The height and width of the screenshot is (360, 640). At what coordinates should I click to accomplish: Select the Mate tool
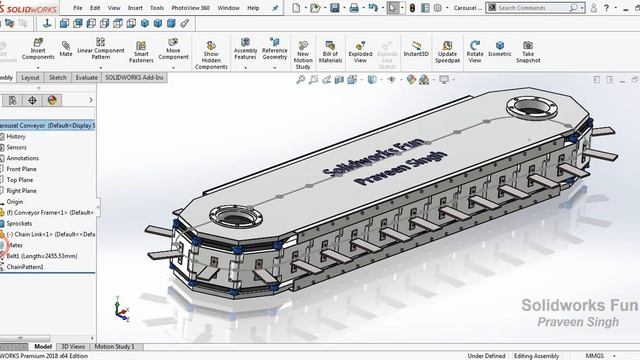pyautogui.click(x=66, y=49)
